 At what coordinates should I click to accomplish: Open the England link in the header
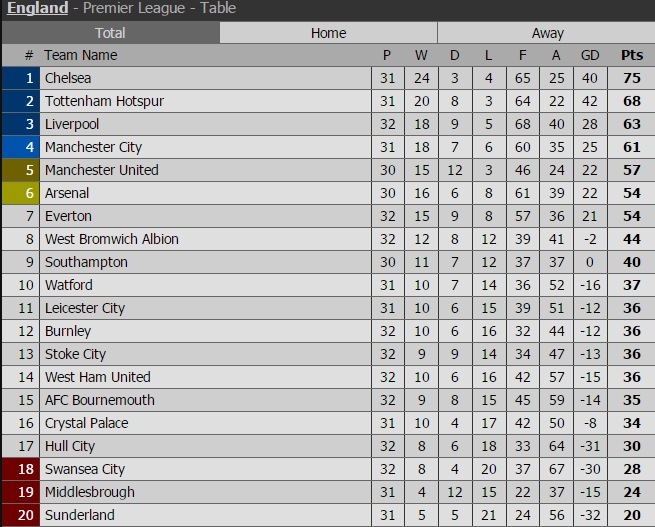click(x=38, y=9)
